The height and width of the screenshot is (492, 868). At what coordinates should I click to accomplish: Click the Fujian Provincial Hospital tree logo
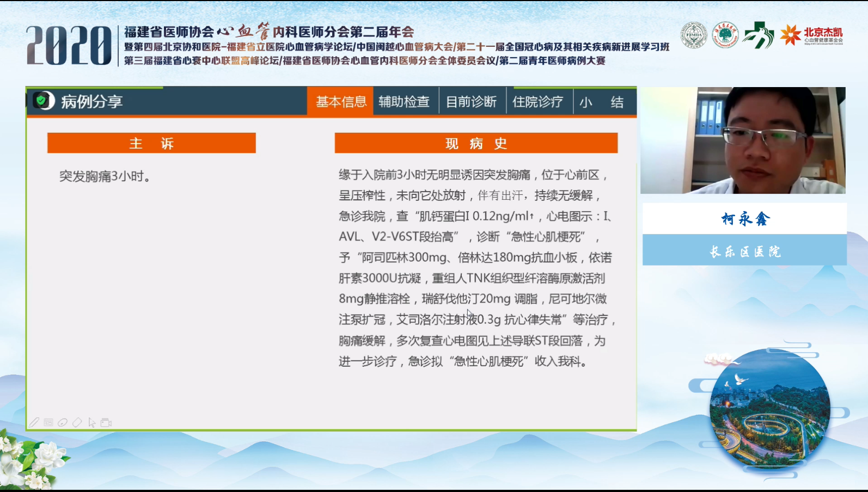click(725, 35)
